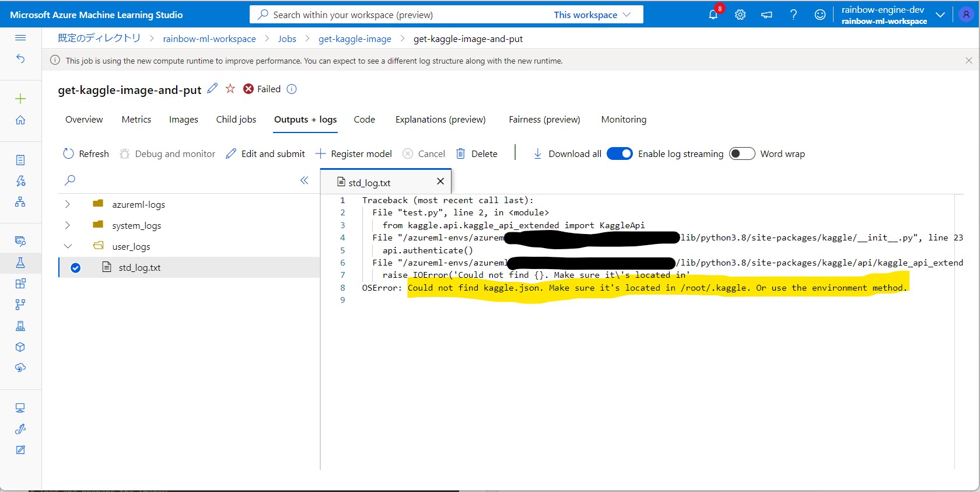Click Register model

pyautogui.click(x=353, y=153)
